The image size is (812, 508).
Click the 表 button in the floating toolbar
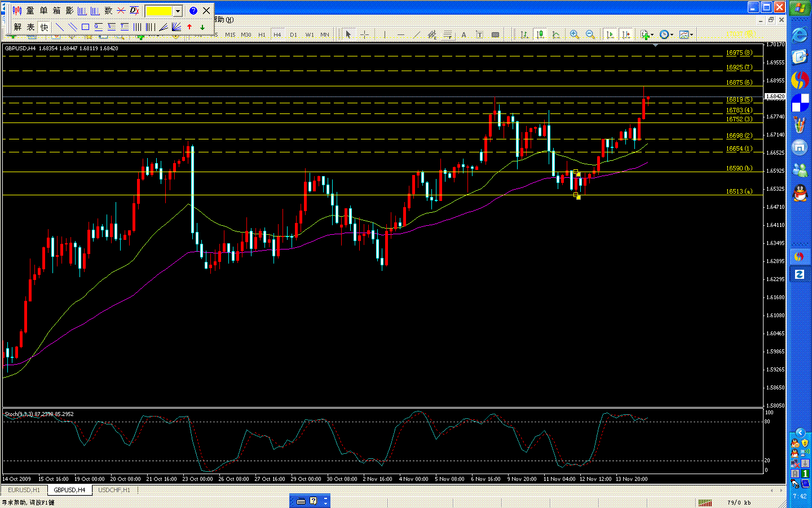click(x=30, y=27)
